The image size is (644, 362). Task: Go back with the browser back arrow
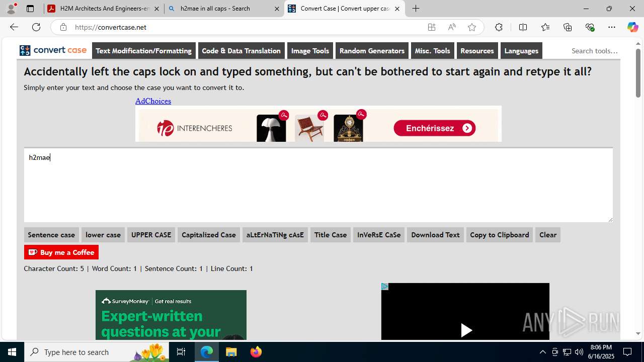(x=14, y=27)
